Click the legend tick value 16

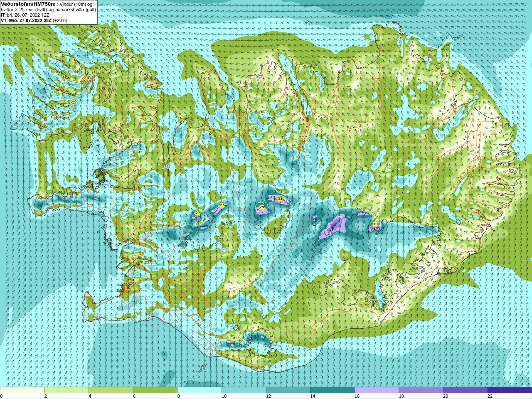point(357,396)
